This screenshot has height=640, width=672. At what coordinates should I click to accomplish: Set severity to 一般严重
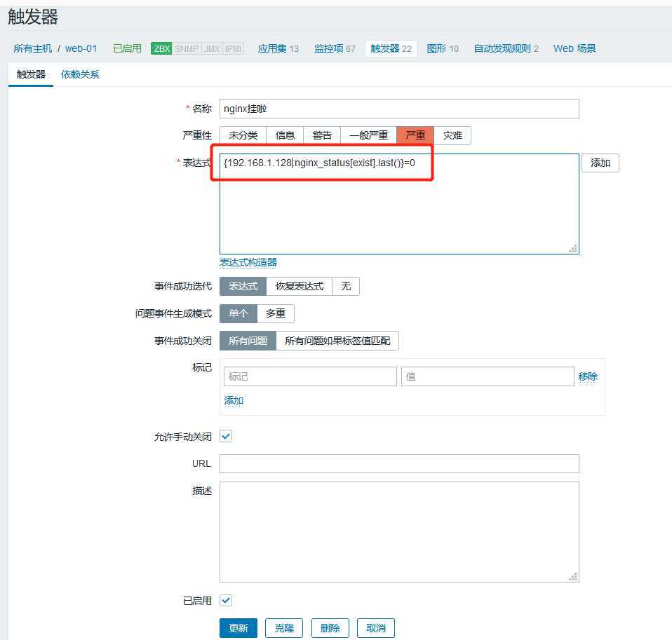(x=369, y=135)
